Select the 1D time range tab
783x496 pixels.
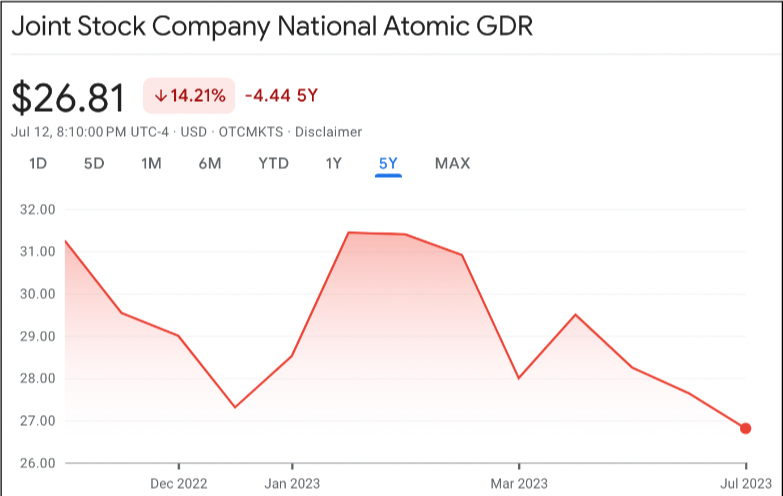[x=38, y=163]
